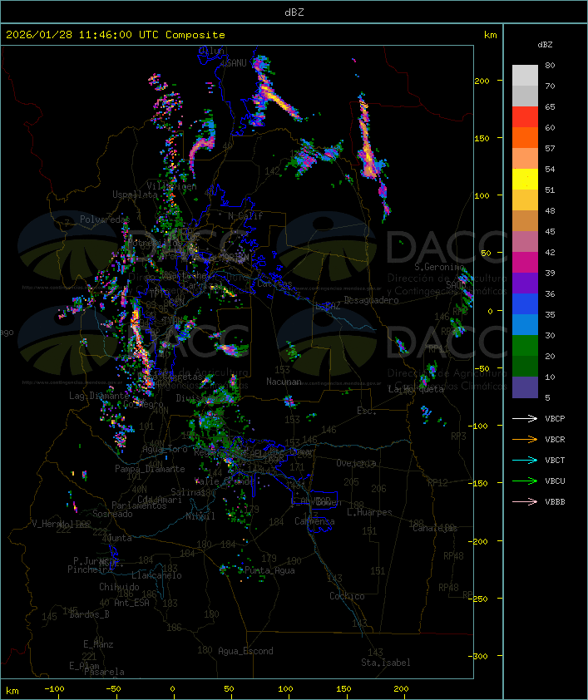Image resolution: width=588 pixels, height=700 pixels.
Task: Click the pink VBBB arrow icon
Action: pos(526,502)
